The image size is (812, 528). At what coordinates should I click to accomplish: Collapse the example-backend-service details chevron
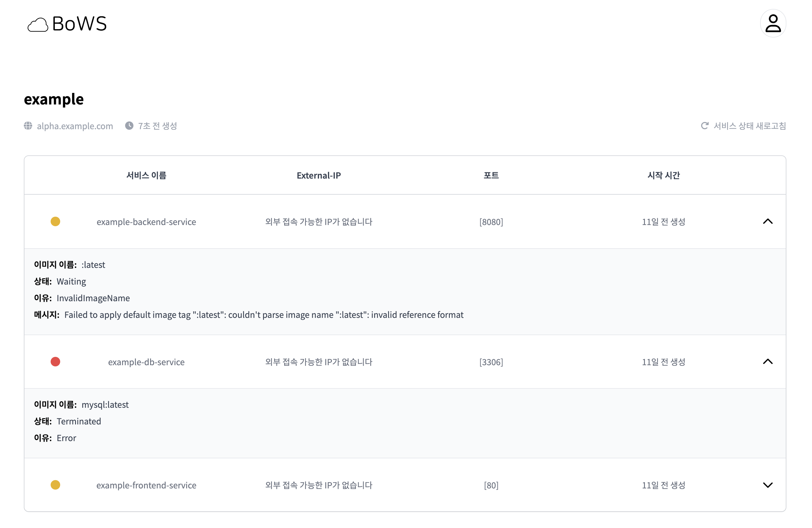pyautogui.click(x=767, y=221)
